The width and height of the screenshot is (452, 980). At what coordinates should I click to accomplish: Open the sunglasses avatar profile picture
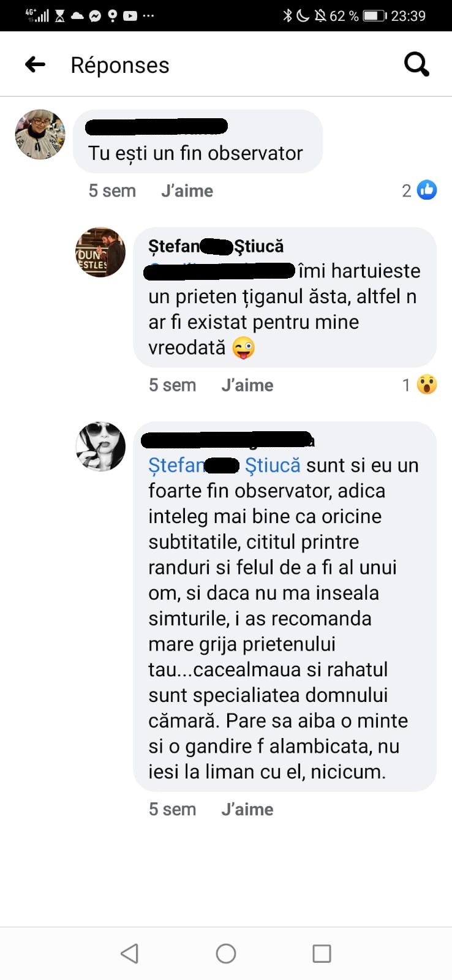coord(100,447)
